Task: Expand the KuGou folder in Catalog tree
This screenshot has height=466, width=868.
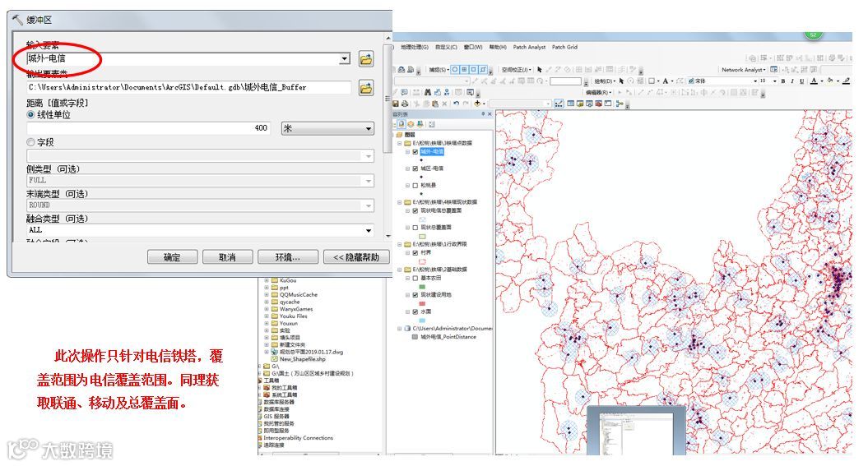Action: tap(267, 280)
